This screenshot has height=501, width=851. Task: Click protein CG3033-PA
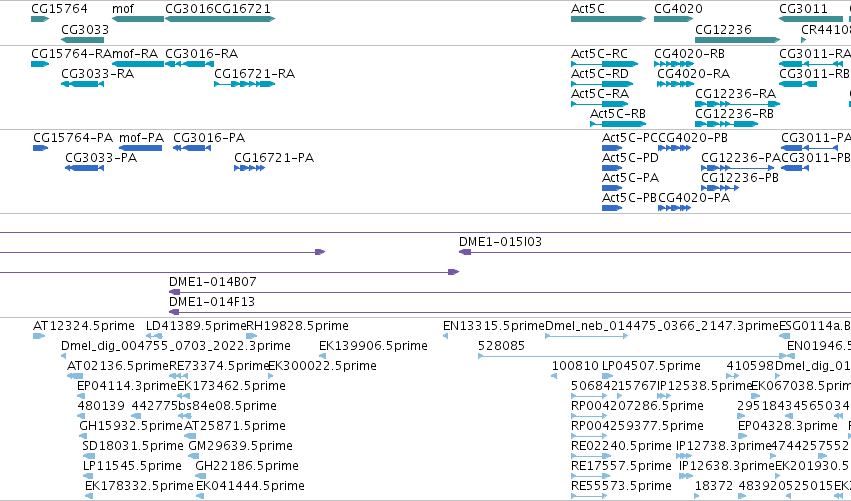(x=101, y=158)
